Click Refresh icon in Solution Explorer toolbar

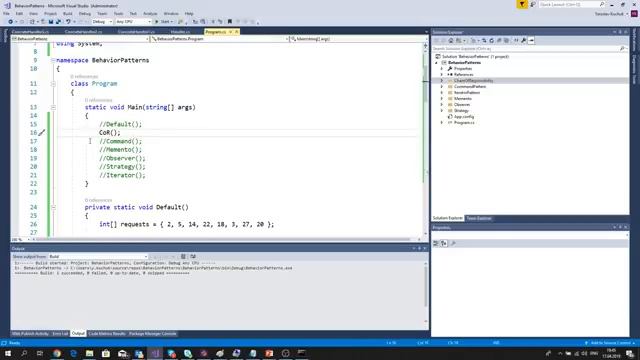point(491,40)
